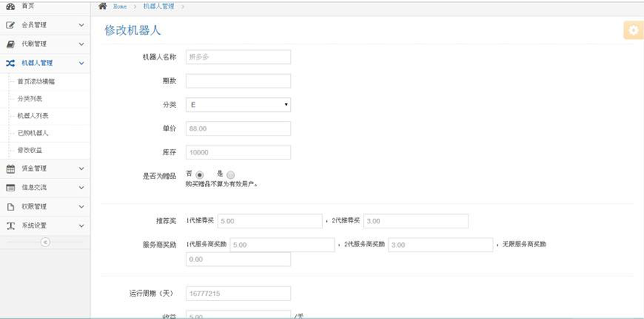The height and width of the screenshot is (319, 644).
Task: Focus the 2代推荐奖 input field
Action: (416, 221)
